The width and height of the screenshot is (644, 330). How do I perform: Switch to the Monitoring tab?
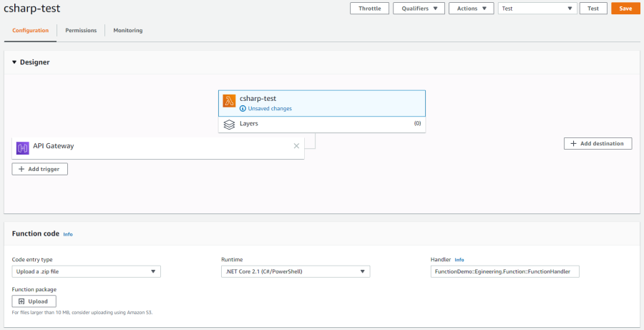point(128,30)
